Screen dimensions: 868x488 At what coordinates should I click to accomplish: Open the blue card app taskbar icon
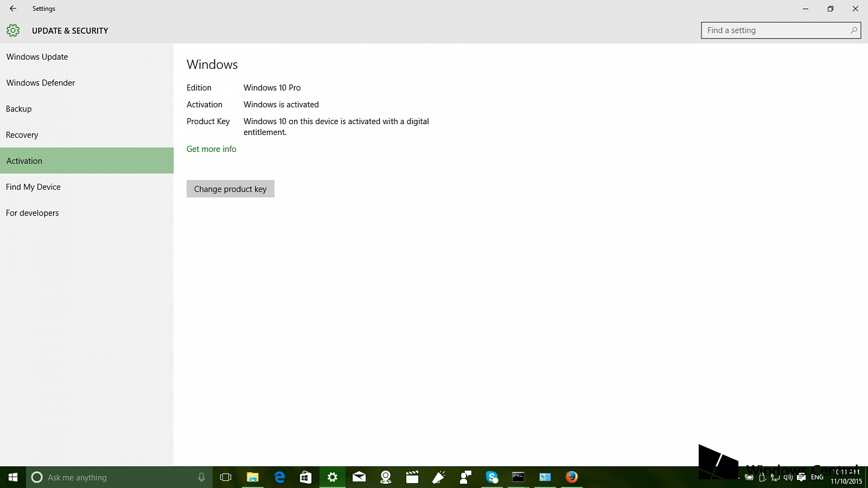[545, 477]
